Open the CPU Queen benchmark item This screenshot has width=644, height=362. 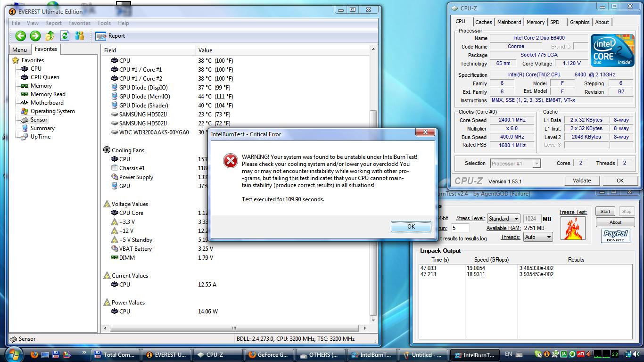pos(40,77)
